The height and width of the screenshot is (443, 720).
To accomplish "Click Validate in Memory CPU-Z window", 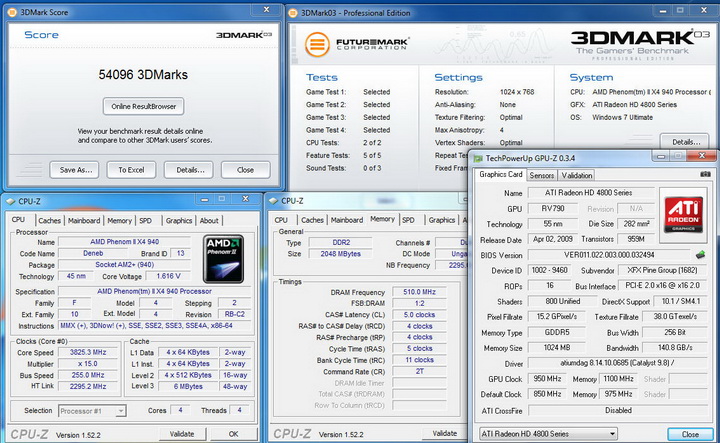I will [x=444, y=433].
